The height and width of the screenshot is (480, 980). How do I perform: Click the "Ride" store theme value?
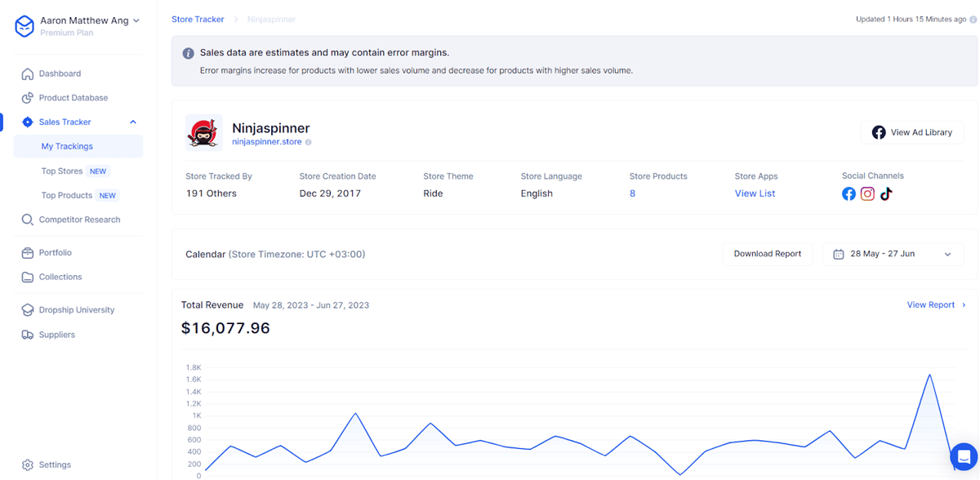(x=433, y=193)
